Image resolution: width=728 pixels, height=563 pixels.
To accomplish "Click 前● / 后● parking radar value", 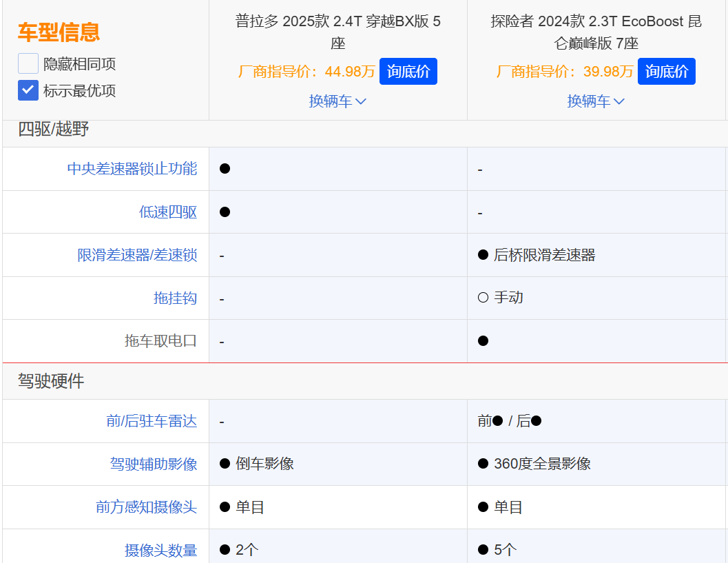I will (x=509, y=421).
